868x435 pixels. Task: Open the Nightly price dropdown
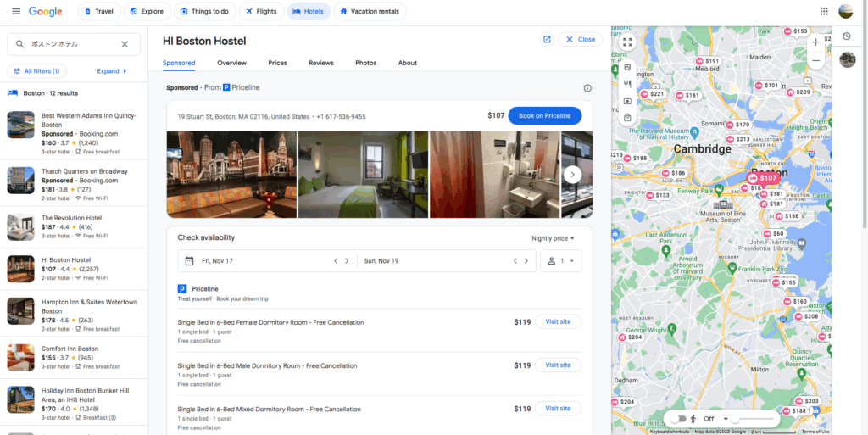click(x=553, y=238)
